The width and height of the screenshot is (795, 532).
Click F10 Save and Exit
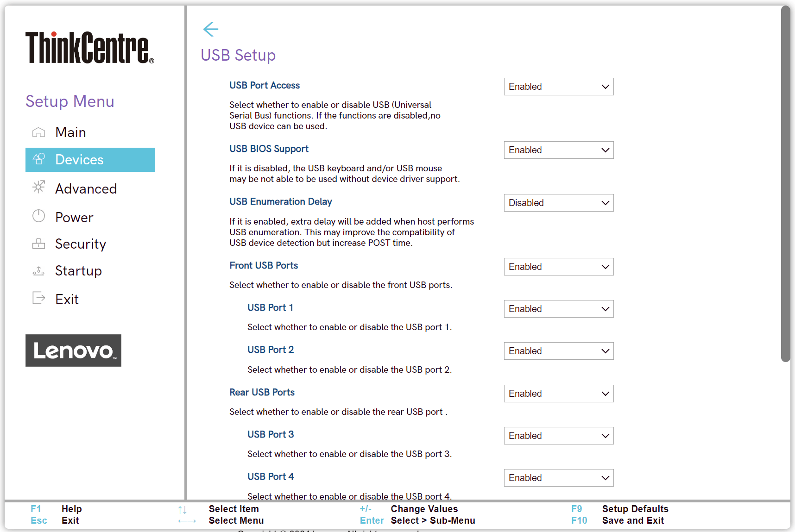[618, 520]
